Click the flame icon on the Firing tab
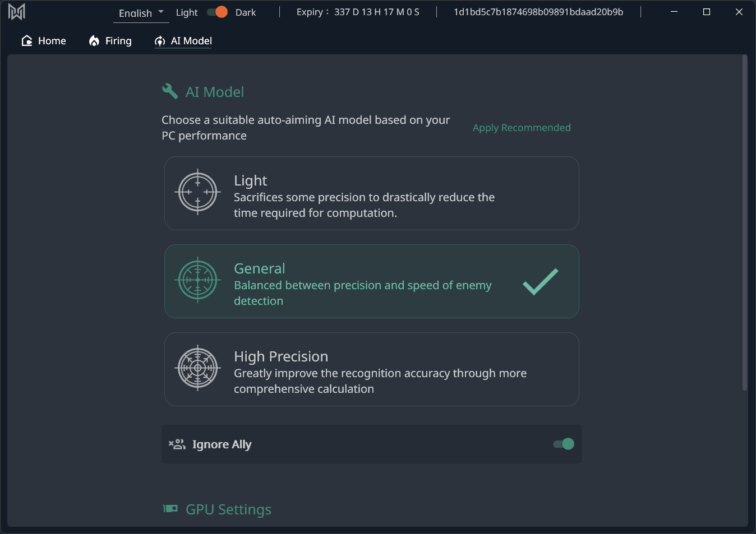This screenshot has width=756, height=534. 93,40
